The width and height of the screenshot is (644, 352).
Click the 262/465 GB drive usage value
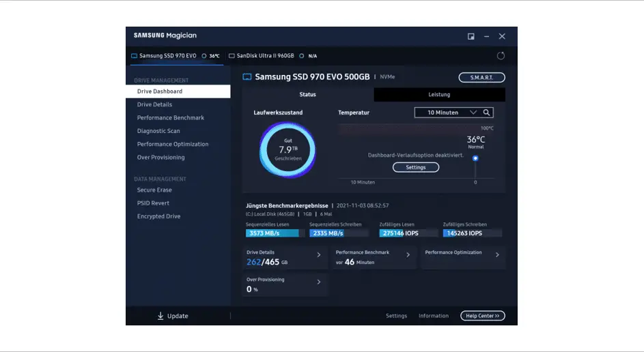tap(267, 262)
